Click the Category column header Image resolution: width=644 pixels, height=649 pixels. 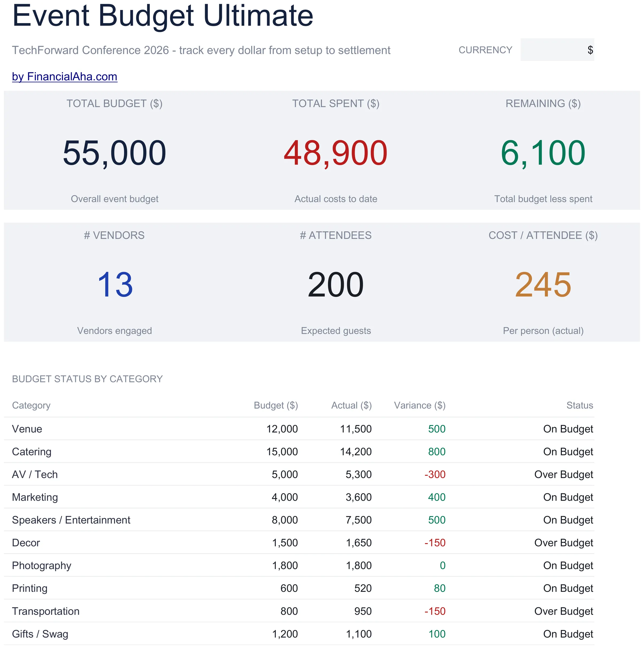(x=31, y=405)
